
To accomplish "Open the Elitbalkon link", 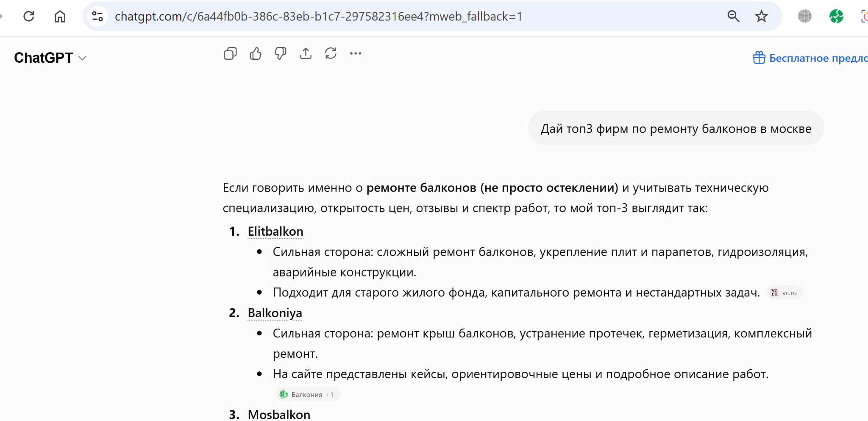I will 275,231.
